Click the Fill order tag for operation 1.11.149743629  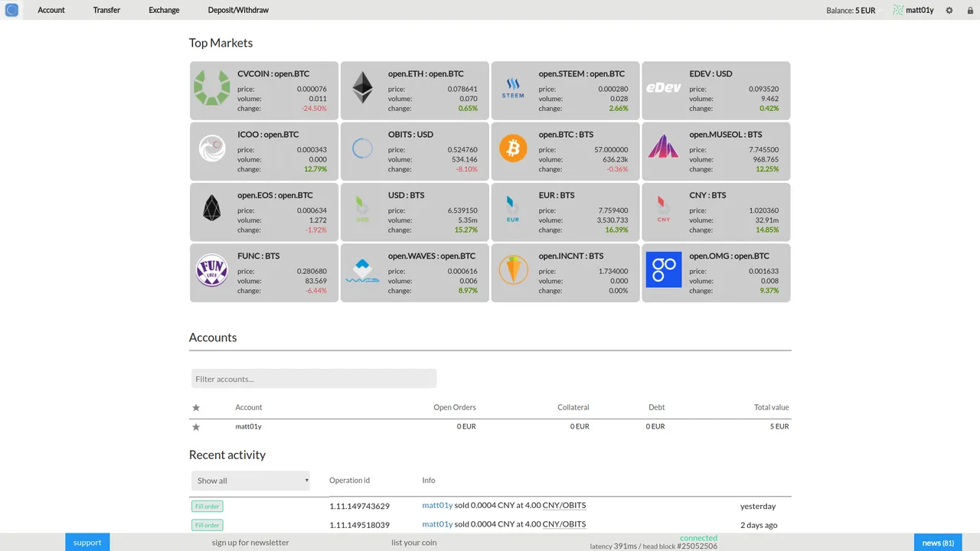coord(207,506)
